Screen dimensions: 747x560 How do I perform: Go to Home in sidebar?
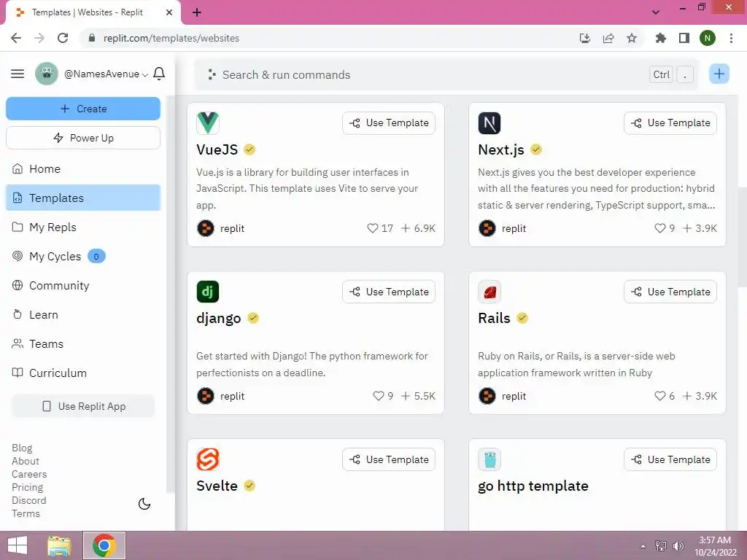pos(83,168)
